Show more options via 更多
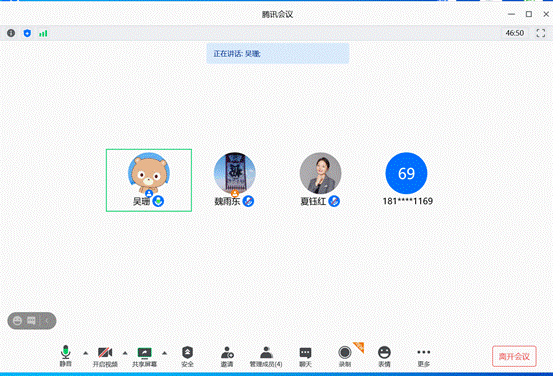This screenshot has height=376, width=553. click(424, 357)
